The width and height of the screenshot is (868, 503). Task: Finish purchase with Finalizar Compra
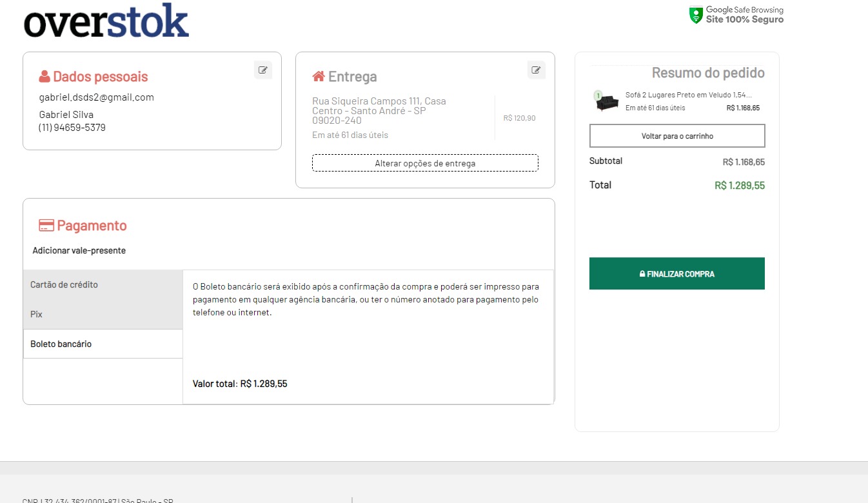click(x=677, y=274)
